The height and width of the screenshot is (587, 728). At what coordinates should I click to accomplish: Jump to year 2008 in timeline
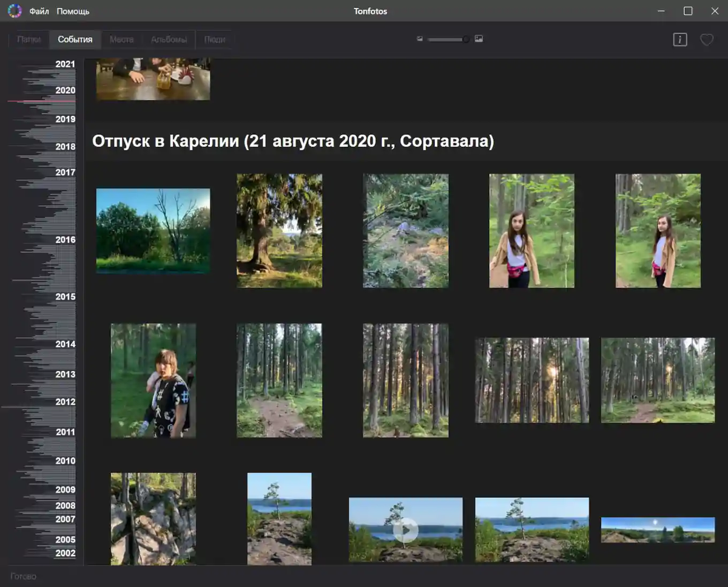click(66, 506)
